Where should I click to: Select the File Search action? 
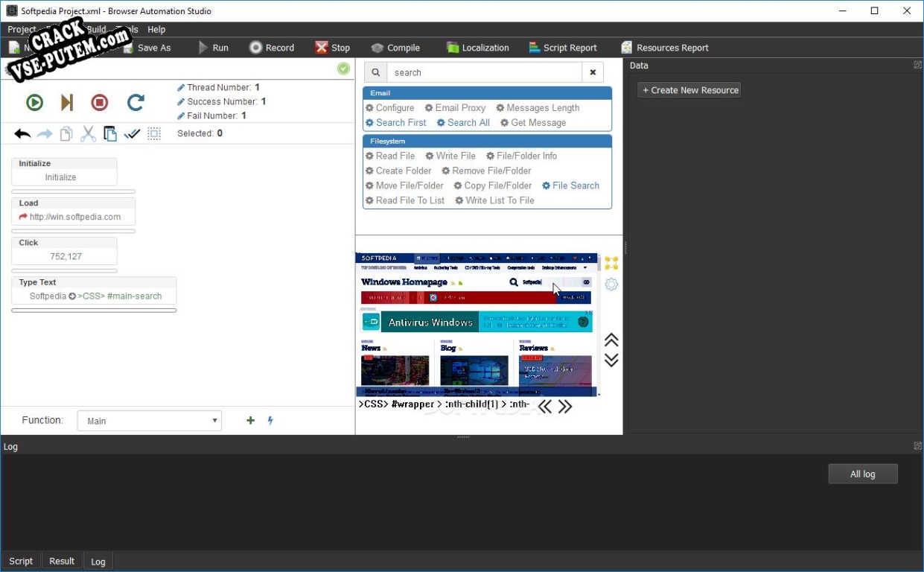[570, 186]
